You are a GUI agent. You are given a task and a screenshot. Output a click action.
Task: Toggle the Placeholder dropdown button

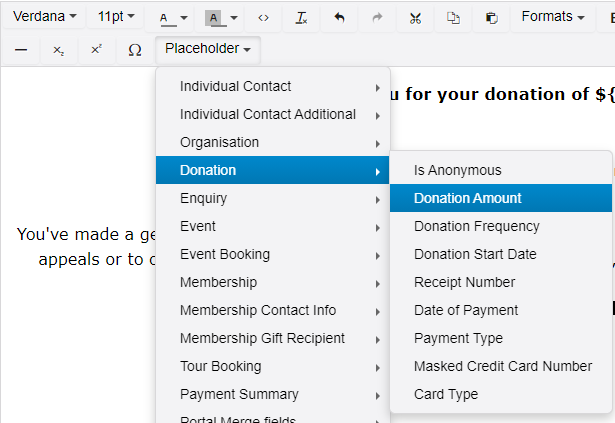point(208,48)
